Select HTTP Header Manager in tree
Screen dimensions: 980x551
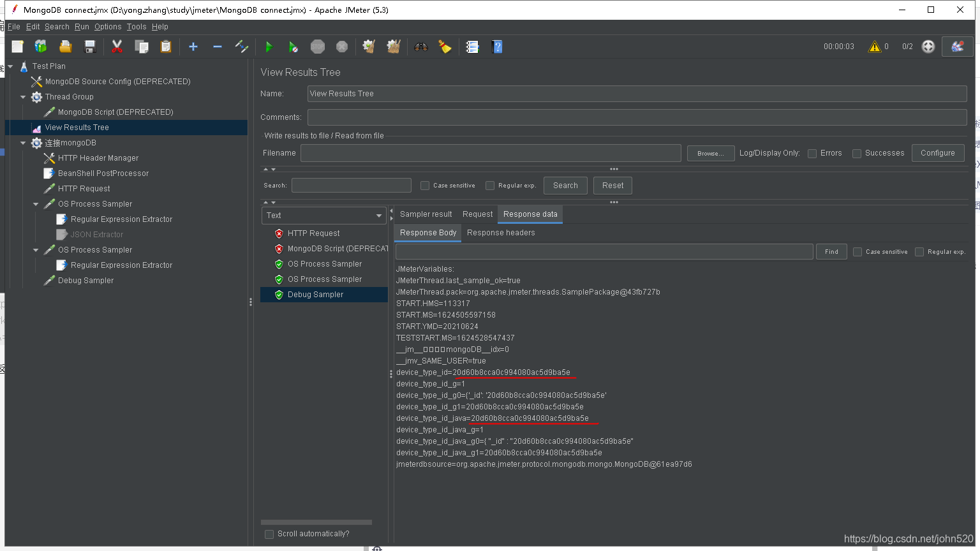(98, 158)
